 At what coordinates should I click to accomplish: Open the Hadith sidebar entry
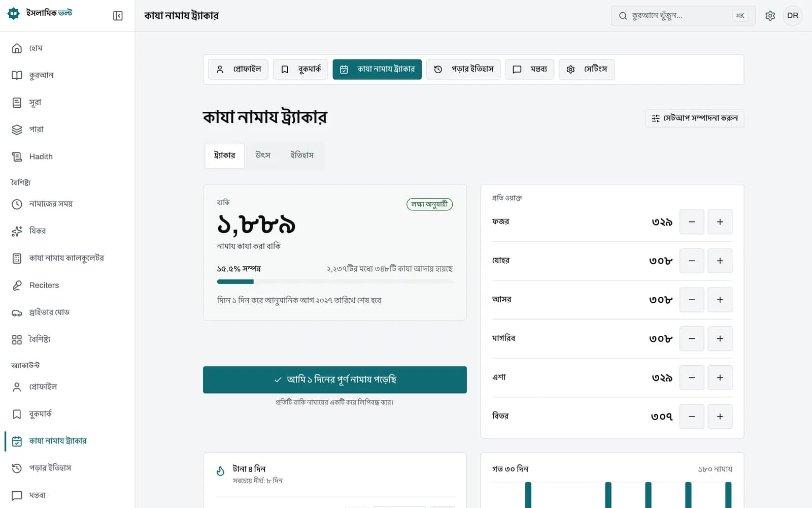pos(67,156)
